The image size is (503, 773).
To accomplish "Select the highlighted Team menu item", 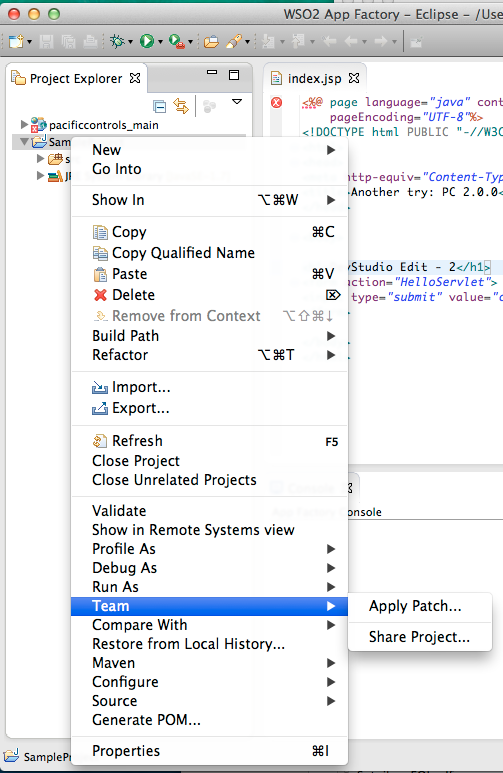I will point(209,606).
